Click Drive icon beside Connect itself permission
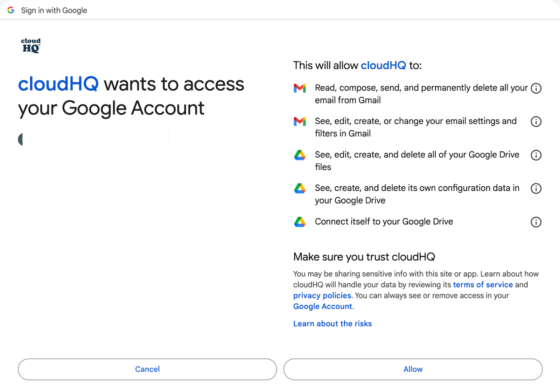The height and width of the screenshot is (392, 560). (x=300, y=222)
